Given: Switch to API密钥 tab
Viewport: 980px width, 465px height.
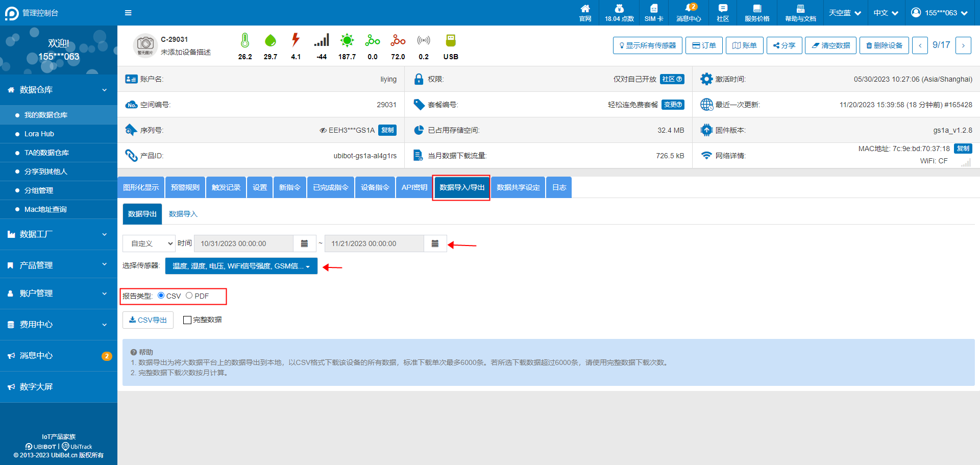Looking at the screenshot, I should point(414,187).
